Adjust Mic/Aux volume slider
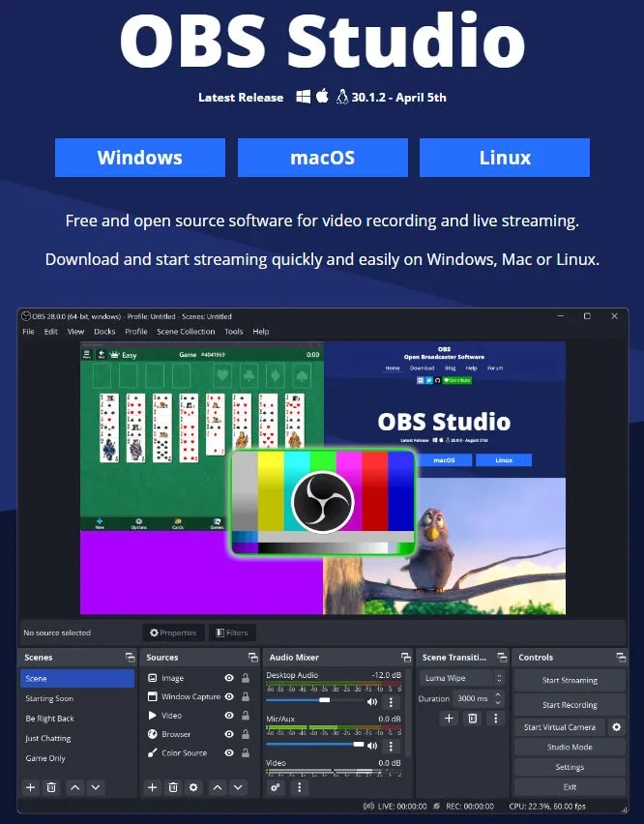The height and width of the screenshot is (824, 644). click(315, 744)
